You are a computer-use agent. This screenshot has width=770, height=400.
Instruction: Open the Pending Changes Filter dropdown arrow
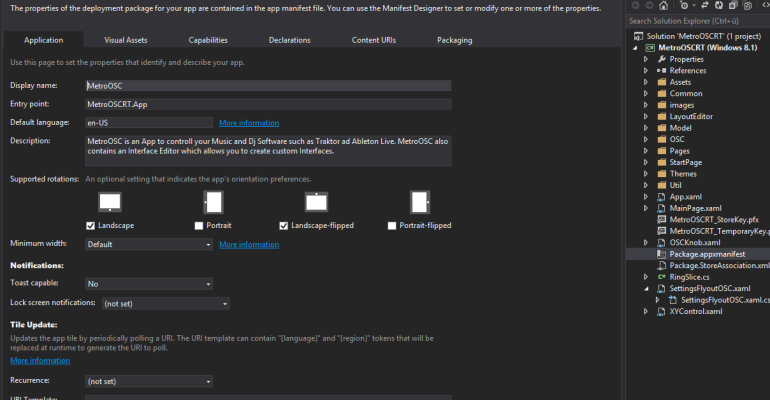(x=694, y=5)
